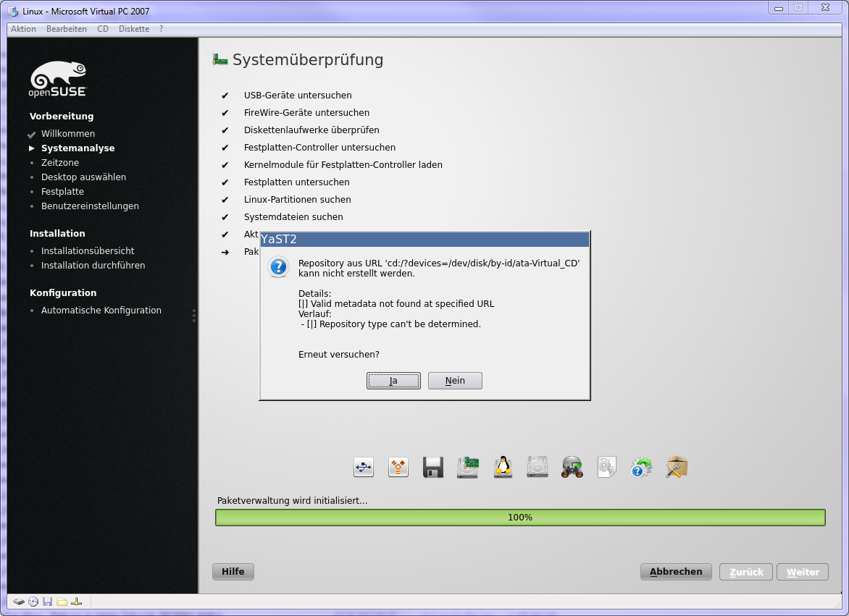Click the question mark icon in YaST2 dialog
Screen dimensions: 849x616
[278, 267]
